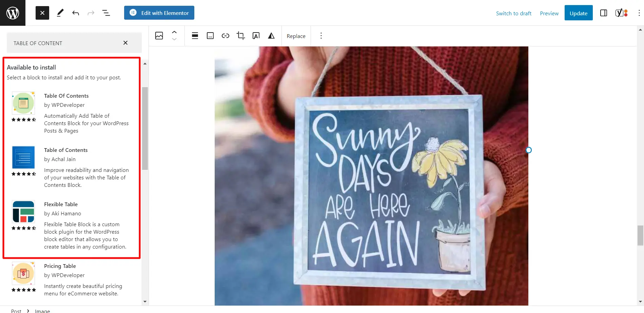The height and width of the screenshot is (313, 644).
Task: Click WPDeveloper Table Of Contents block icon
Action: [x=23, y=103]
